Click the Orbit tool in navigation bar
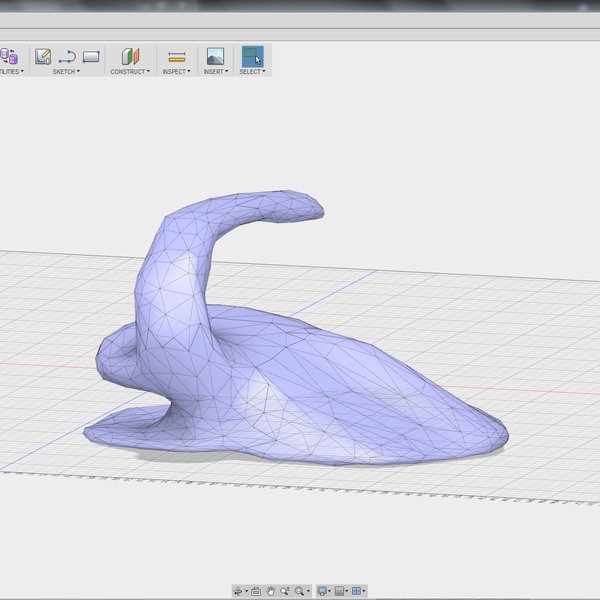 pyautogui.click(x=239, y=591)
